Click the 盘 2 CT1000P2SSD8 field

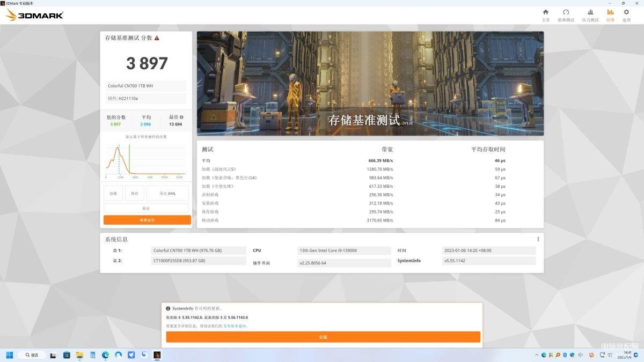pos(199,261)
